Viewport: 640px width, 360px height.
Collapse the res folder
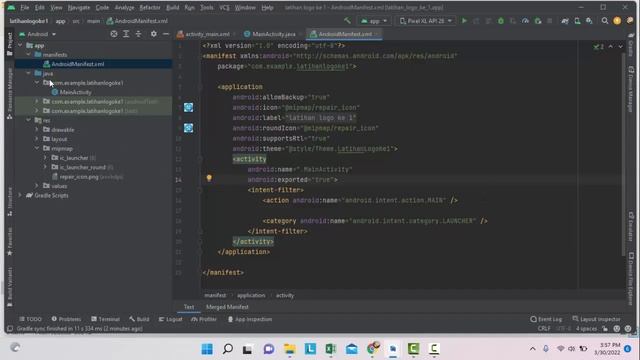click(x=29, y=120)
